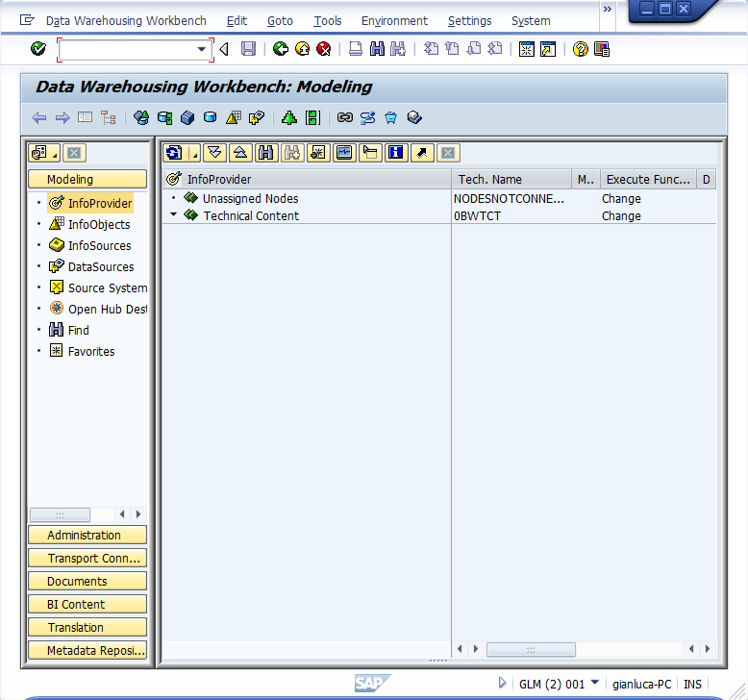This screenshot has height=700, width=748.
Task: Open the navigation pane layout icon dropdown
Action: [44, 153]
